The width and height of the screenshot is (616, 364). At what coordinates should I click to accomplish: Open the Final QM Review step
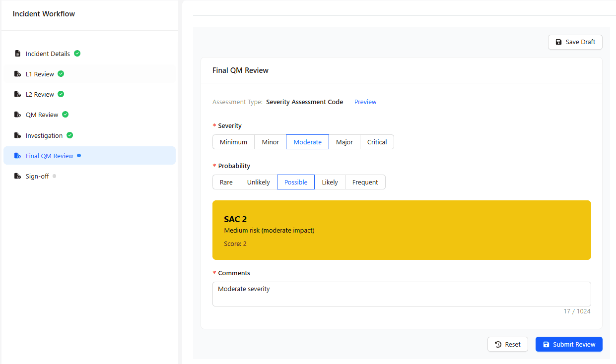tap(50, 156)
